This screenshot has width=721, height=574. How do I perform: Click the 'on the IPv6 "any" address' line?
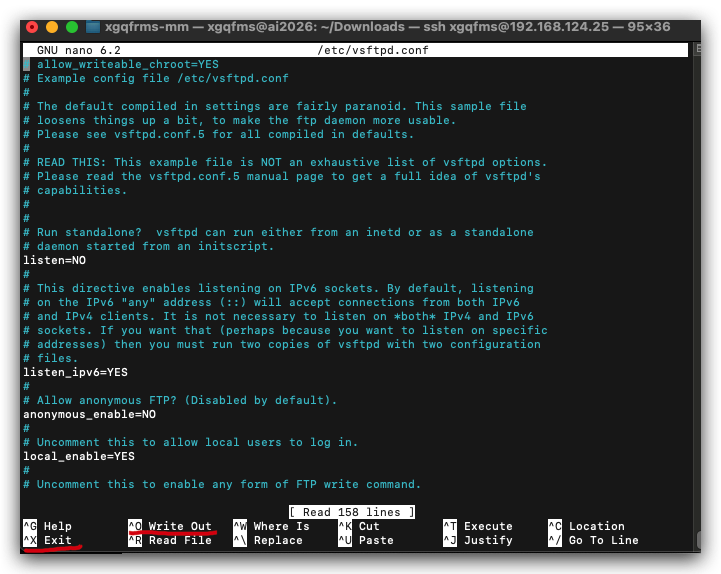point(272,302)
